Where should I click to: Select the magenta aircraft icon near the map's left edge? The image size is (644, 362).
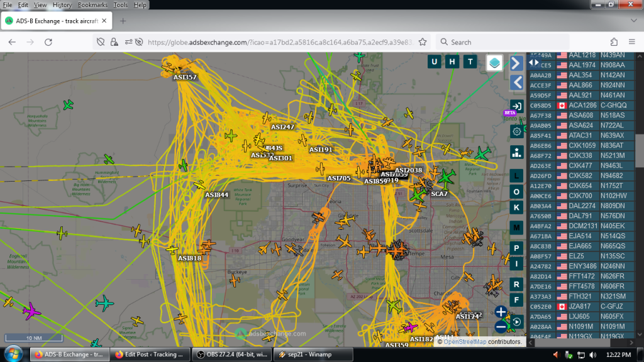click(31, 310)
